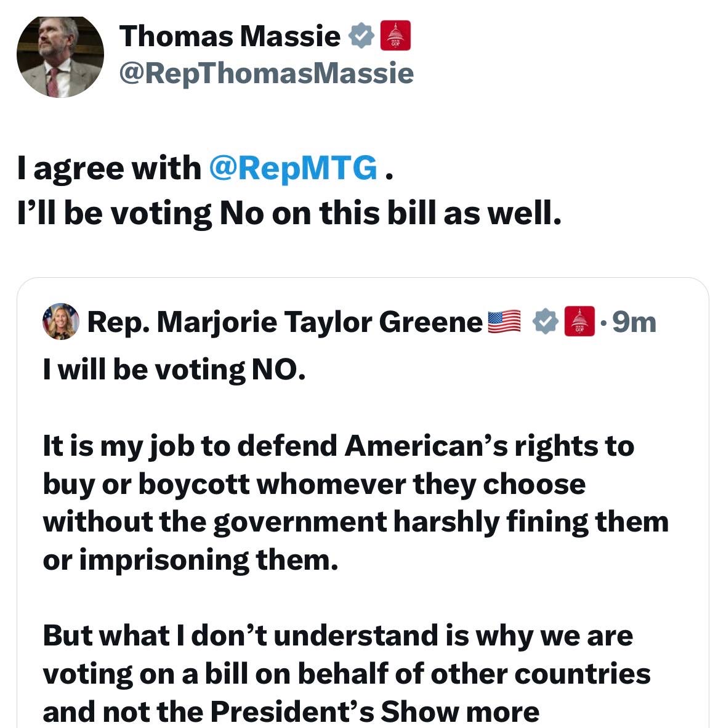Open the Thomas Massie display name
726x728 pixels.
[230, 36]
